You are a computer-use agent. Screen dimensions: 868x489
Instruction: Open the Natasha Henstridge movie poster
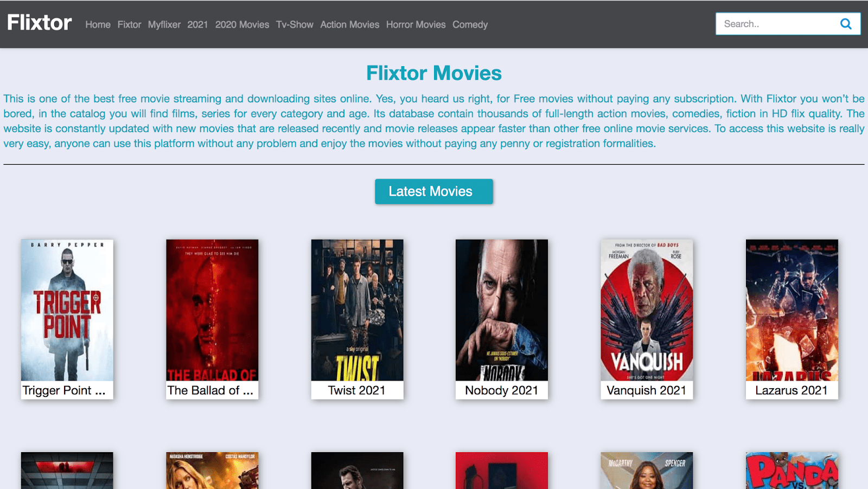[212, 471]
